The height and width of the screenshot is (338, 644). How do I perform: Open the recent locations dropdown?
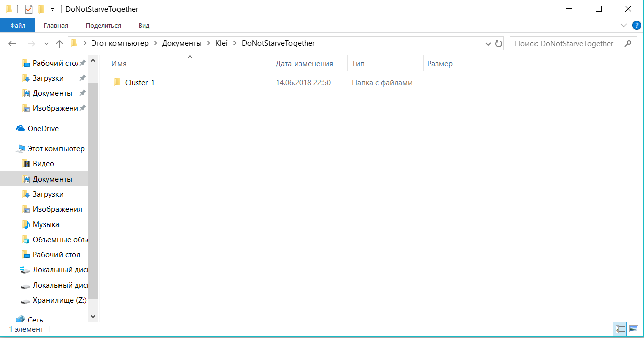[46, 44]
